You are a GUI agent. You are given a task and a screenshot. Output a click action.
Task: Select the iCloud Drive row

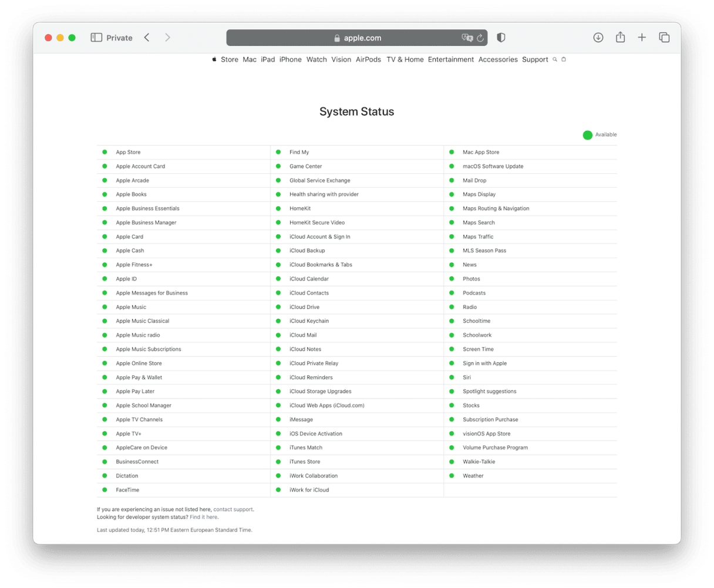point(357,307)
